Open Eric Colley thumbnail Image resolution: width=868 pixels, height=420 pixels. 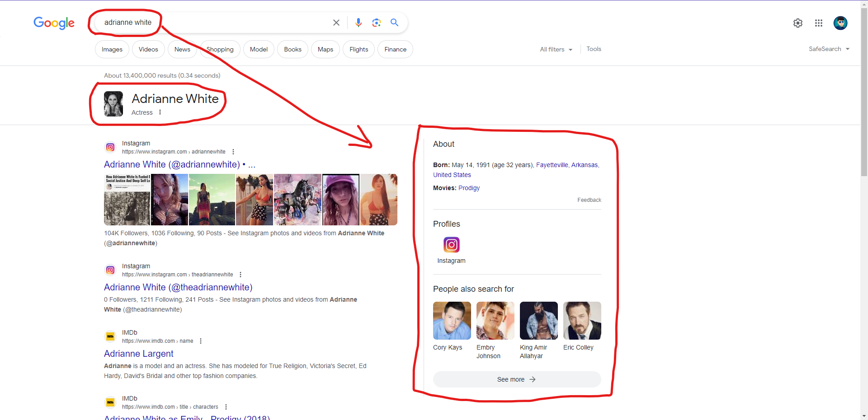(582, 321)
